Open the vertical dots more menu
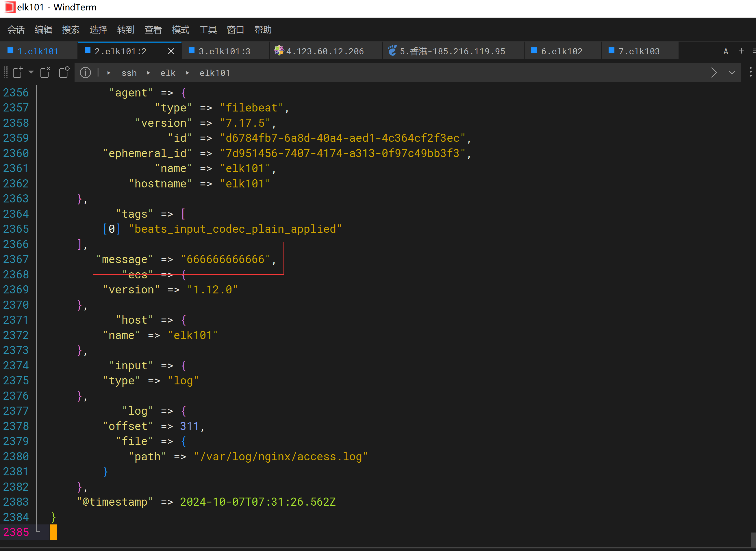 click(751, 72)
